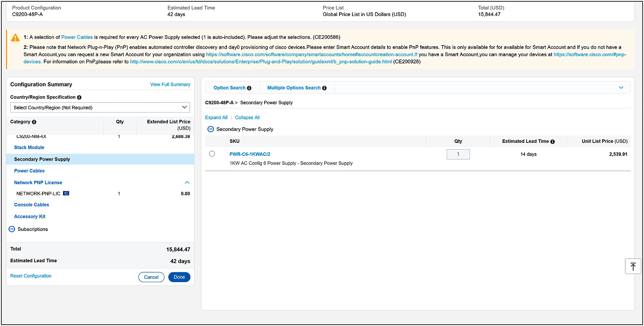Select Secondary Power Supply category row

(x=100, y=159)
